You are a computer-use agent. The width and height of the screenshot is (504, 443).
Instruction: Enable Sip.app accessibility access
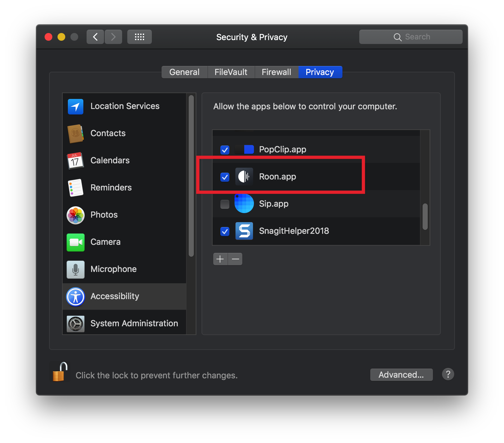click(225, 204)
